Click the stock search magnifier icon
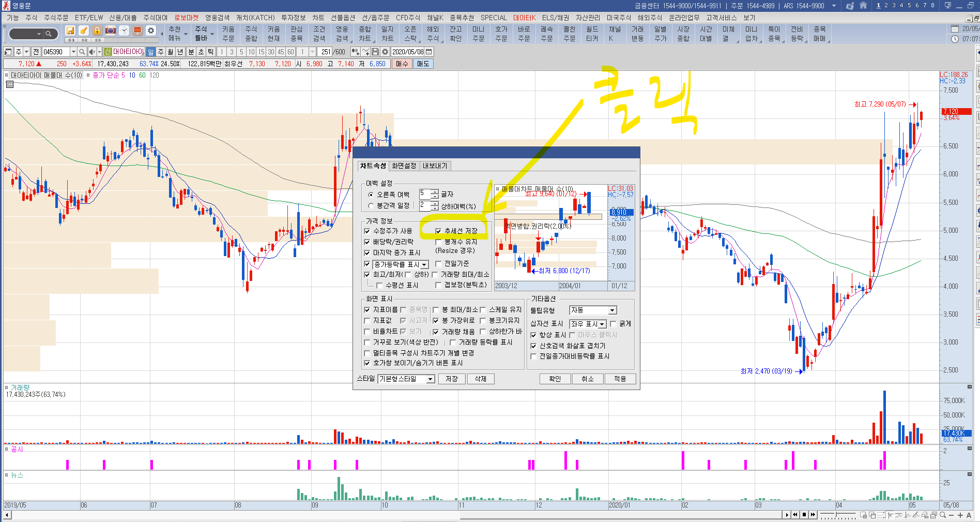 coord(82,52)
